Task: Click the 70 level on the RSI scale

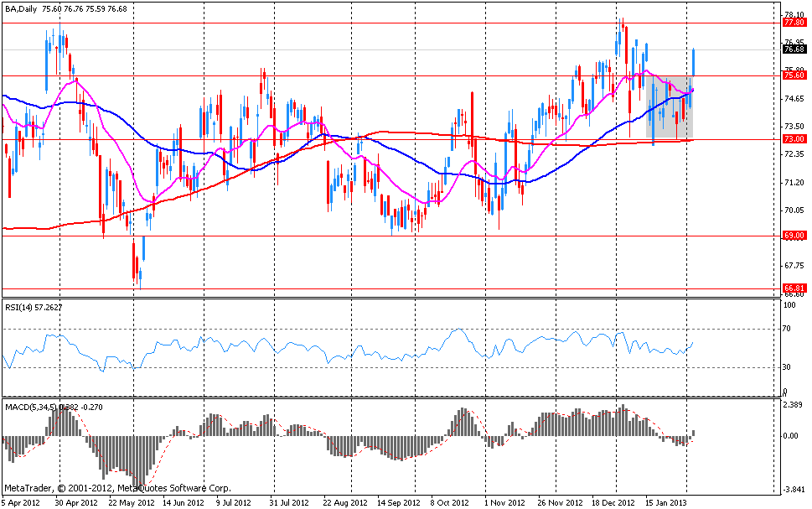Action: tap(787, 330)
